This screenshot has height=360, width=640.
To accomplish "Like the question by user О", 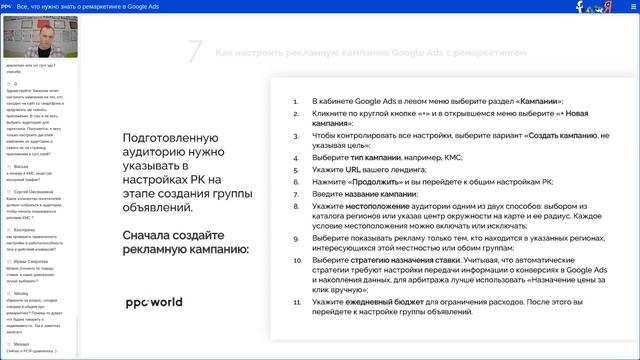I will tap(9, 84).
